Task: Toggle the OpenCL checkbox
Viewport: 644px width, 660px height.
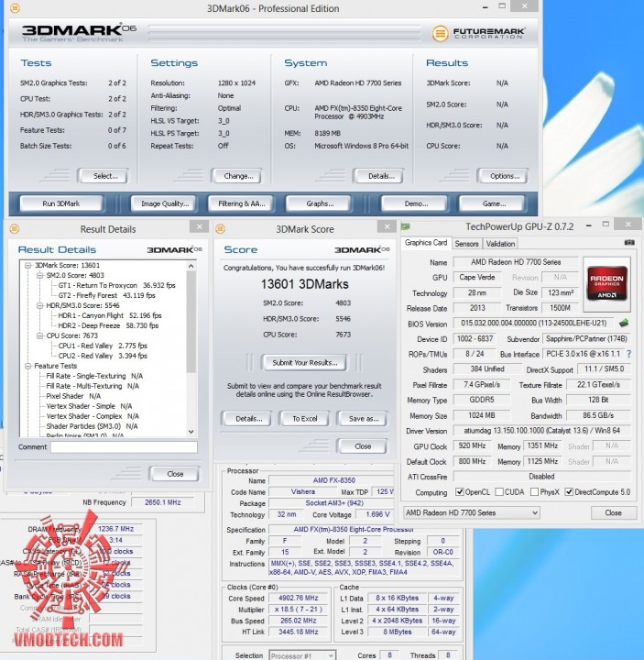Action: click(x=459, y=492)
